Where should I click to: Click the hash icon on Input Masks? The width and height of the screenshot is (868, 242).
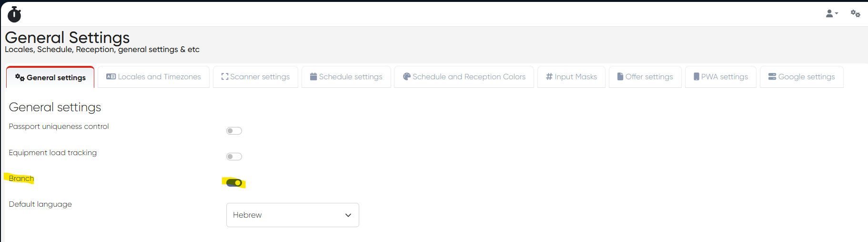click(x=549, y=77)
